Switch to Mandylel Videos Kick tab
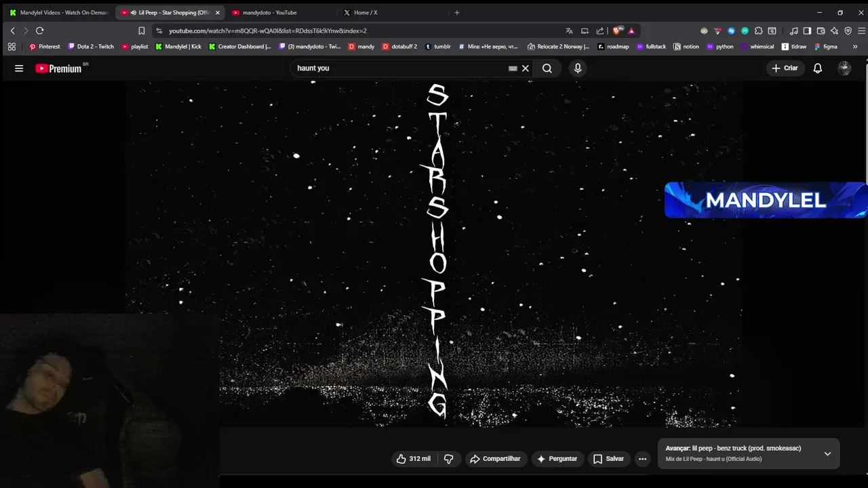Screen dimensions: 868x488 (59, 12)
